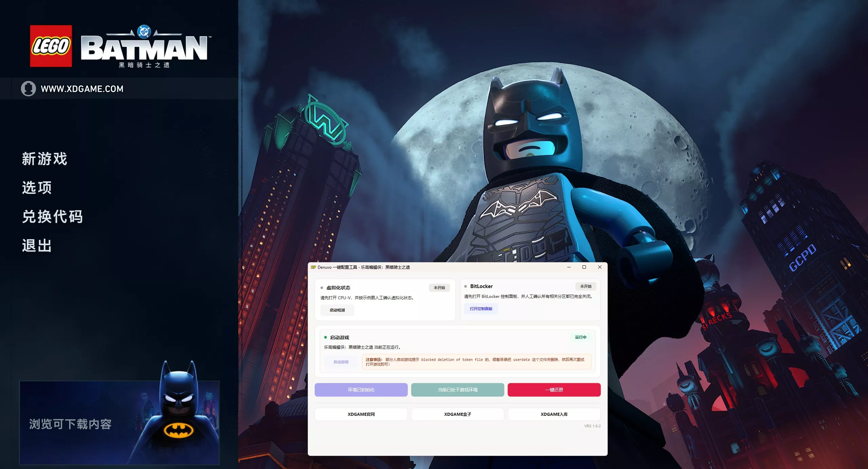Viewport: 868px width, 469px height.
Task: Click the 请先打开 BitLocker 控制面板 instruction text
Action: 528,297
